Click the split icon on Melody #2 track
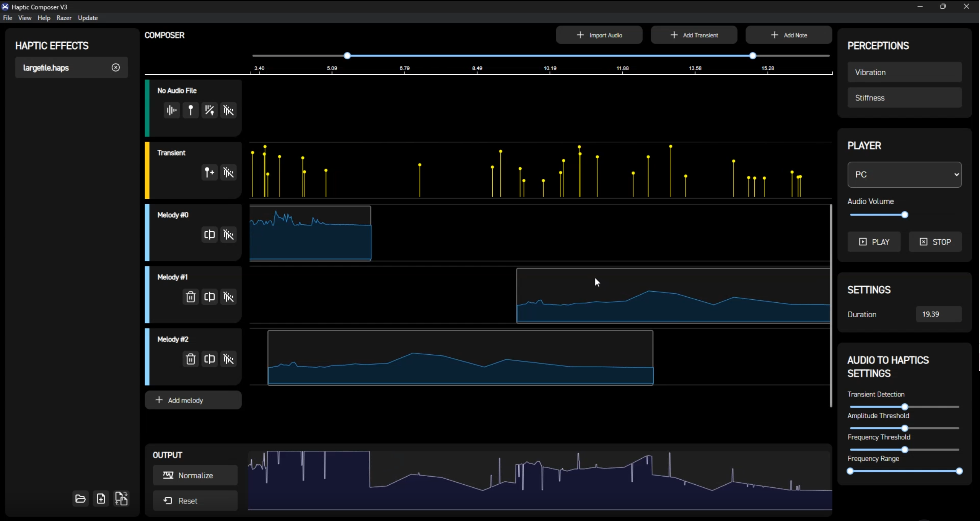Viewport: 980px width, 521px height. pyautogui.click(x=209, y=359)
